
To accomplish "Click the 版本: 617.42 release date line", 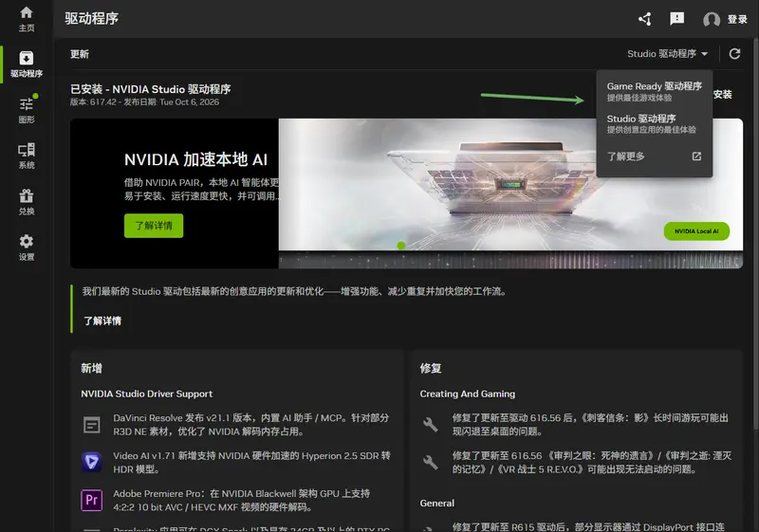I will pos(144,102).
